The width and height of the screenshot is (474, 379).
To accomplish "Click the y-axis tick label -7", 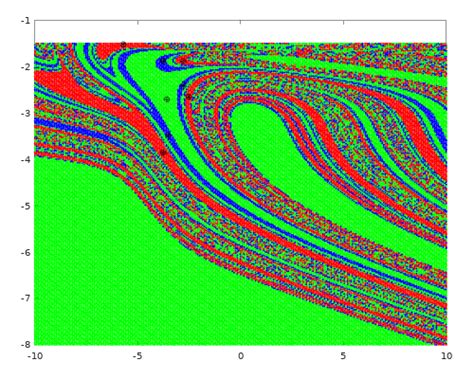I will pos(25,298).
